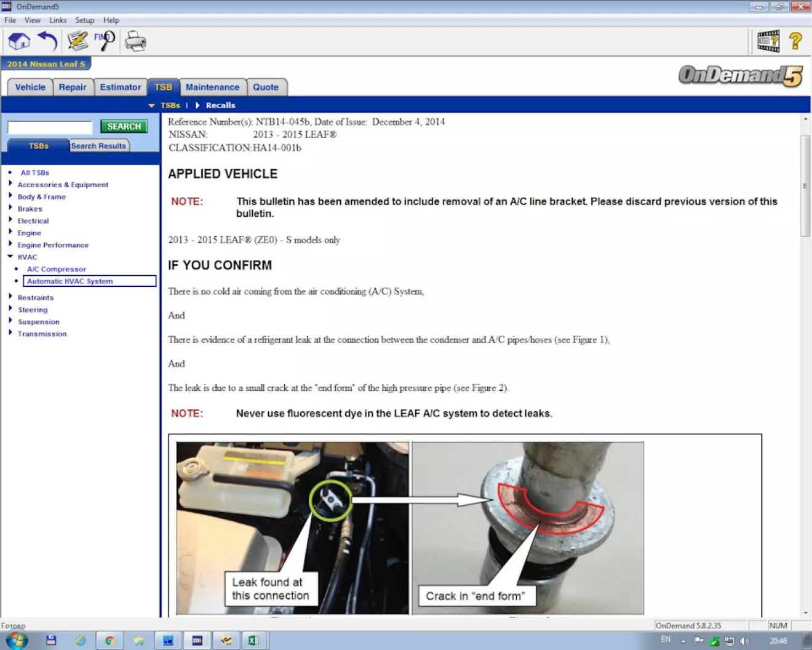
Task: Click the Find magnifier icon
Action: [x=105, y=42]
